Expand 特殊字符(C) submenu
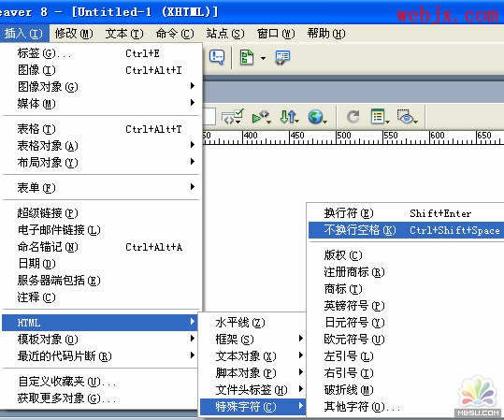 pos(252,407)
